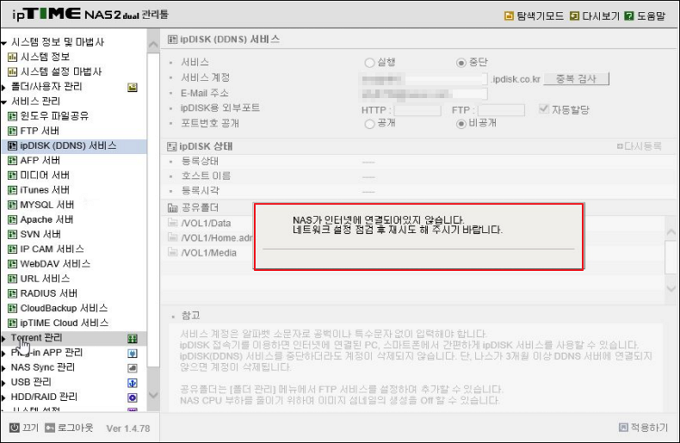Select 포트번호 공개 radio button
This screenshot has width=680, height=443.
(369, 124)
